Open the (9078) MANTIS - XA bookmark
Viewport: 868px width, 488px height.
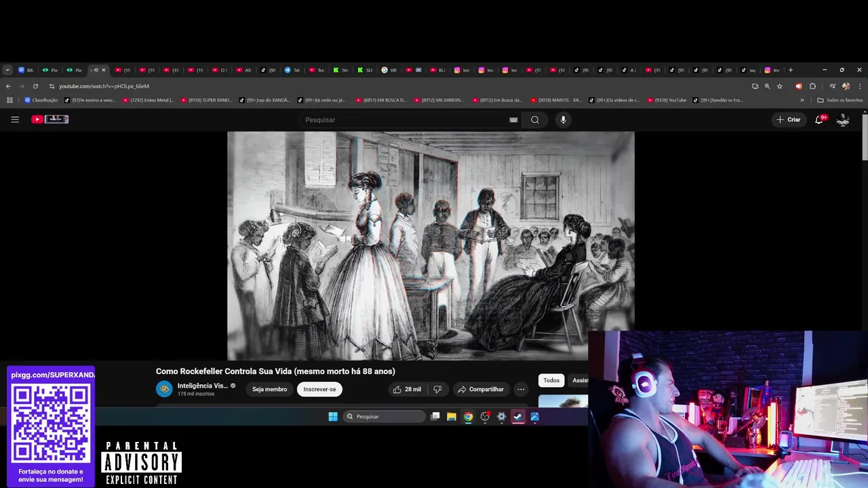pos(557,100)
